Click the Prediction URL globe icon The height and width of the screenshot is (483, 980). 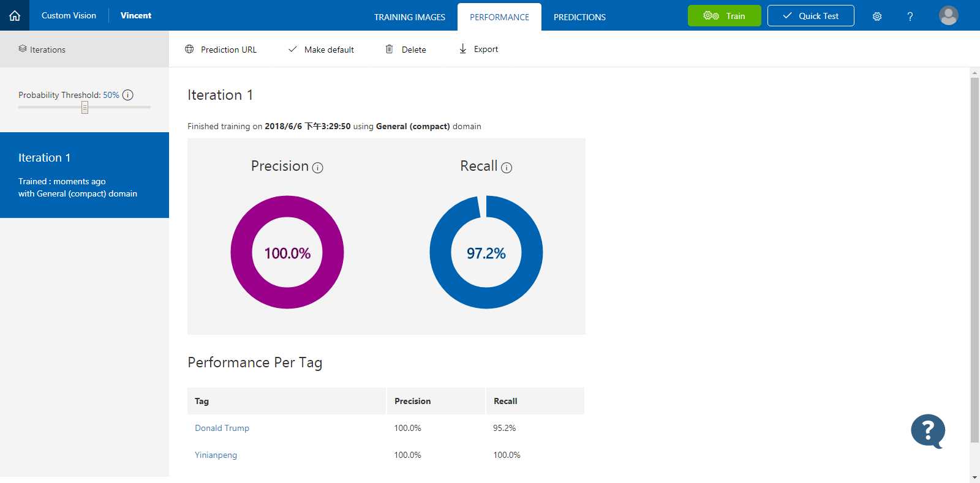(189, 49)
